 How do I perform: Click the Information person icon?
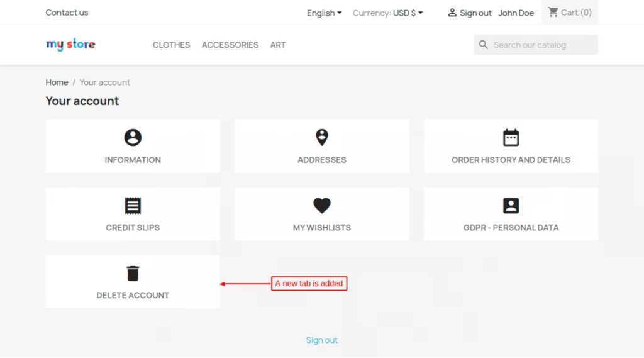133,138
